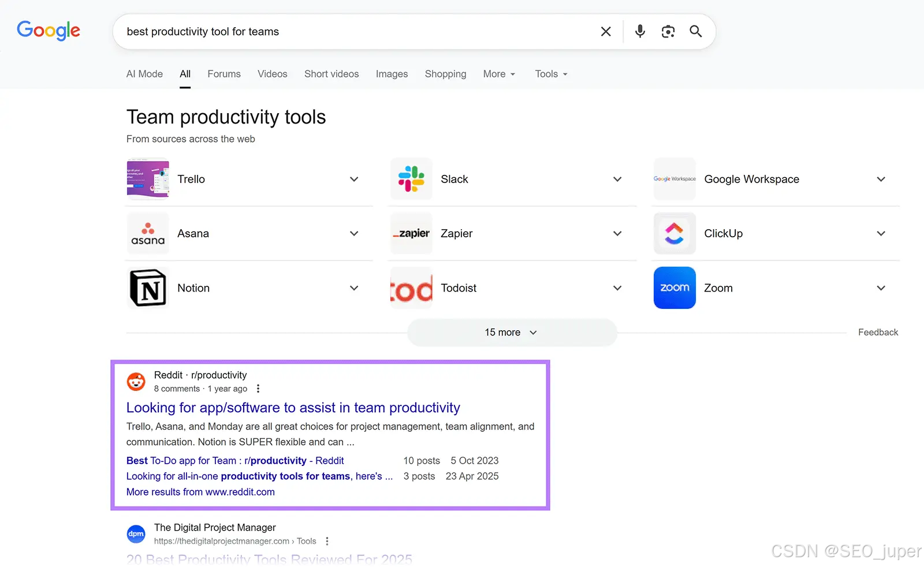
Task: Expand the Zapier entry chevron
Action: pyautogui.click(x=617, y=233)
